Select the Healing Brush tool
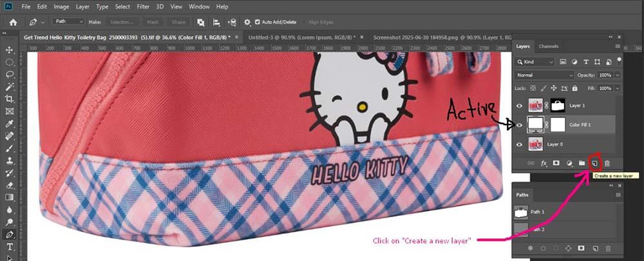This screenshot has width=644, height=261. pyautogui.click(x=9, y=136)
